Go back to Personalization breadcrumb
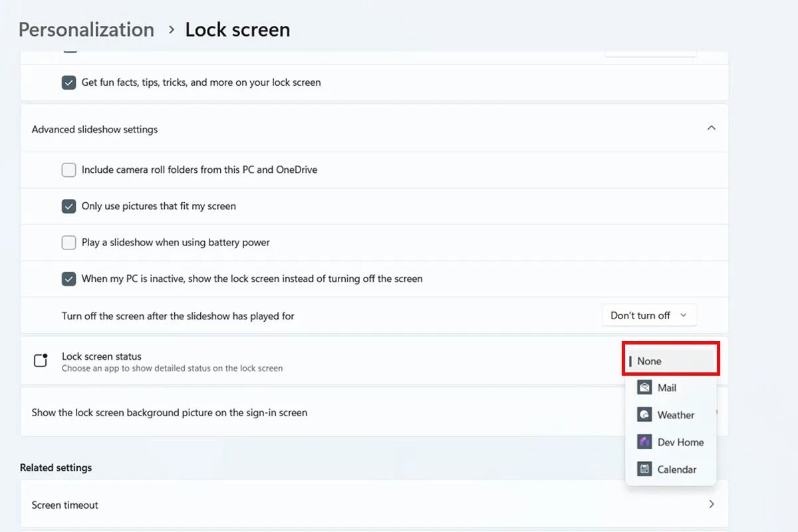The image size is (798, 532). [86, 30]
